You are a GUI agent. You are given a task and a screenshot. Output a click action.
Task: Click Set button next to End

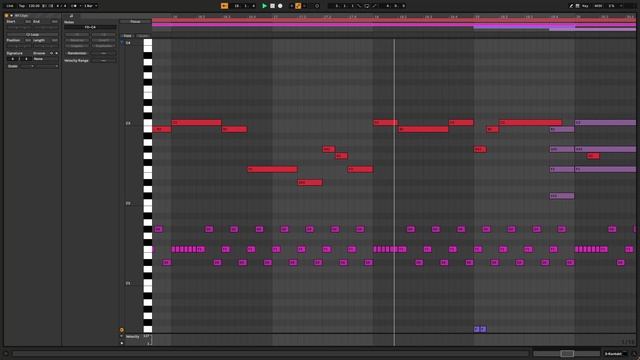54,22
